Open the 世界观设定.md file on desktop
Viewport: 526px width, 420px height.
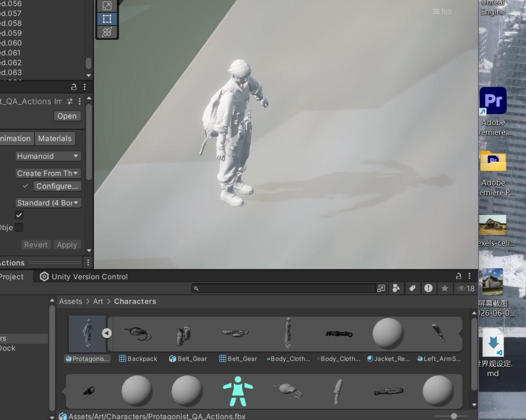(493, 354)
